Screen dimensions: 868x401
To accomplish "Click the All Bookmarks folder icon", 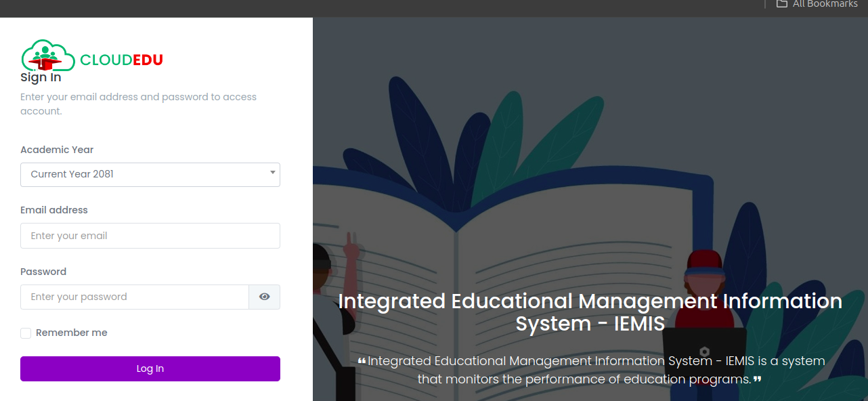I will [x=781, y=4].
